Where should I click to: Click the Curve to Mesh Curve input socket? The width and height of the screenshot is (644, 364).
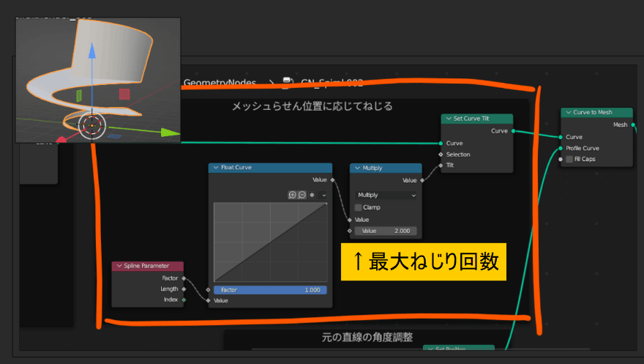click(561, 137)
